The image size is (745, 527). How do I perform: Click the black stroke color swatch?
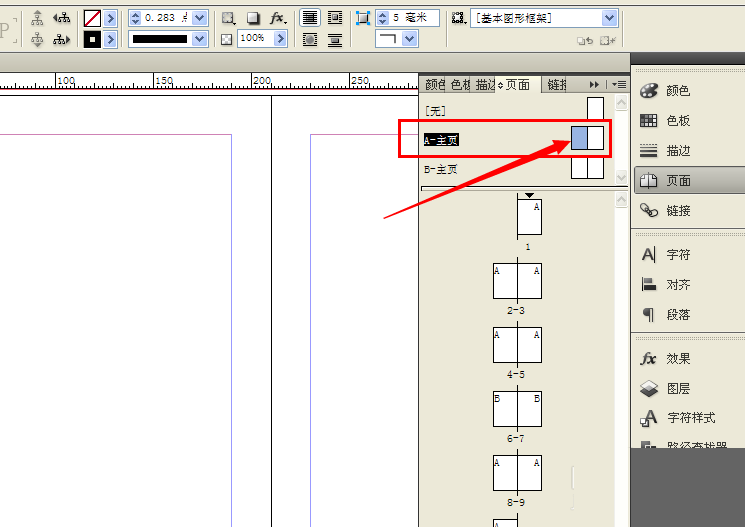coord(92,39)
